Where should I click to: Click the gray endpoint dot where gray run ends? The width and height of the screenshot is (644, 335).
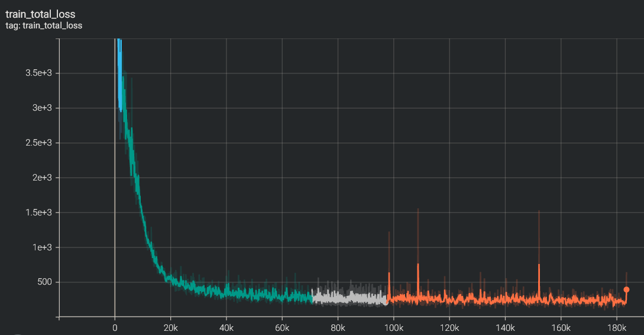(386, 302)
